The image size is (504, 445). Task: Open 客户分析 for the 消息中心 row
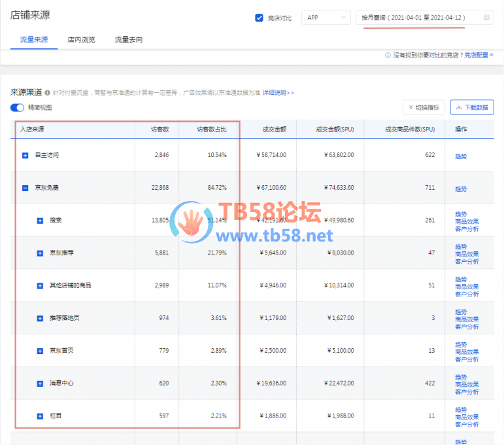(x=467, y=391)
